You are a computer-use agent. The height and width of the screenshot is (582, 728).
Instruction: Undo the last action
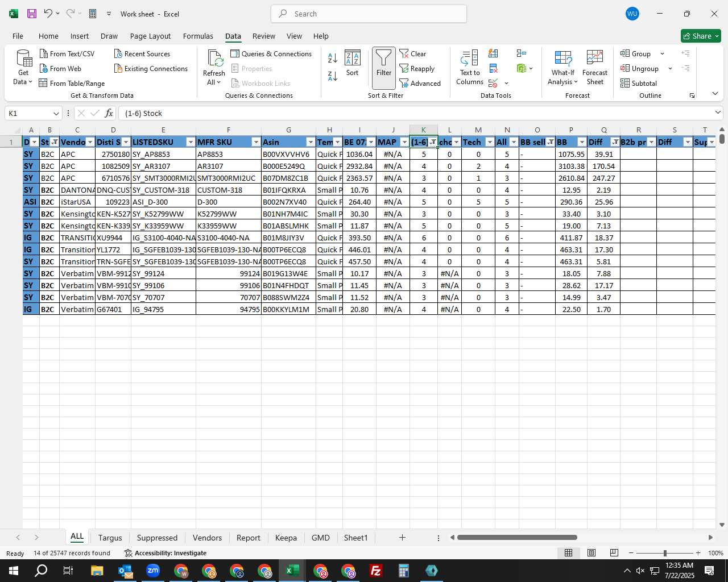48,14
